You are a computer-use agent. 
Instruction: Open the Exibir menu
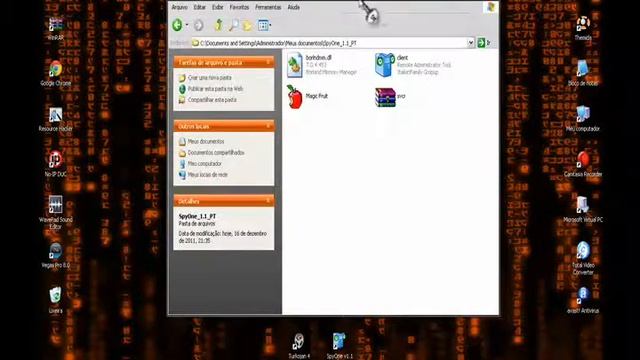click(218, 7)
